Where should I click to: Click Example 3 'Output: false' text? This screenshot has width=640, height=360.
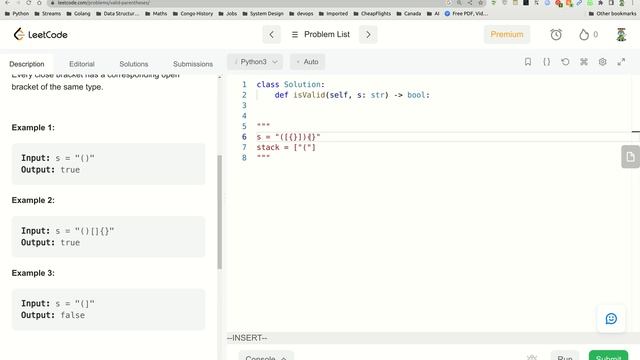click(53, 315)
